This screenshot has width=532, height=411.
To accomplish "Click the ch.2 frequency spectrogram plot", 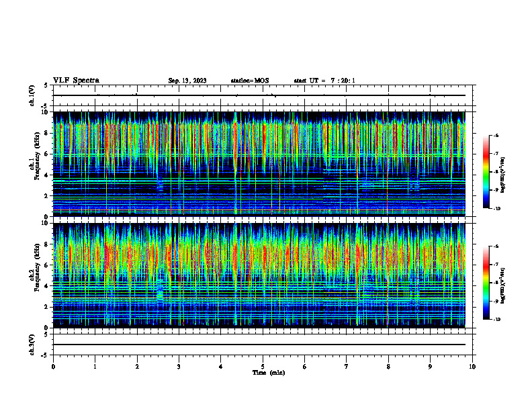I will point(259,275).
